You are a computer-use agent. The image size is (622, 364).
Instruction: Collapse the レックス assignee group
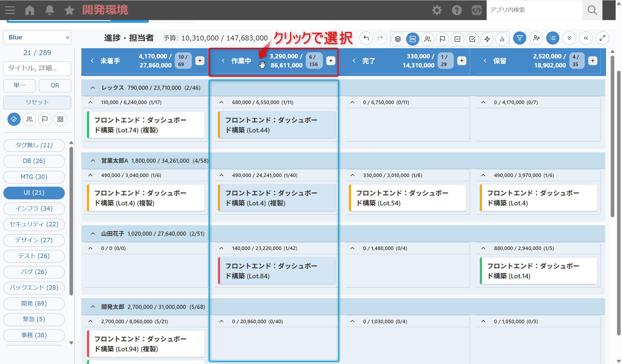(93, 88)
